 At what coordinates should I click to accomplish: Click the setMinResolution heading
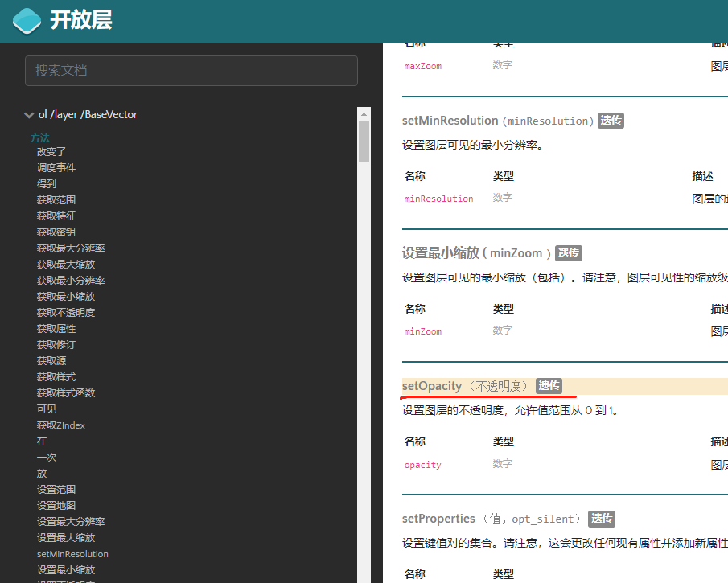498,121
